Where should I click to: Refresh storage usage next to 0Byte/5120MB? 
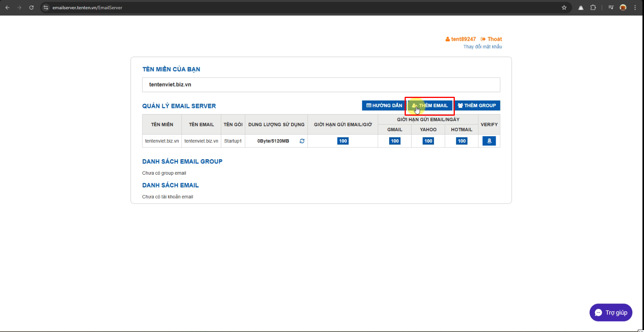(302, 141)
